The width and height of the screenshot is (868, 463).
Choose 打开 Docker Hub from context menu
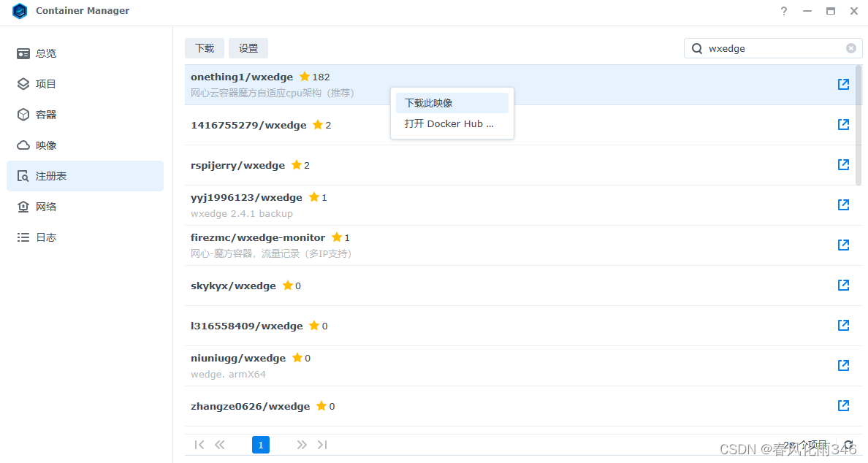tap(452, 124)
